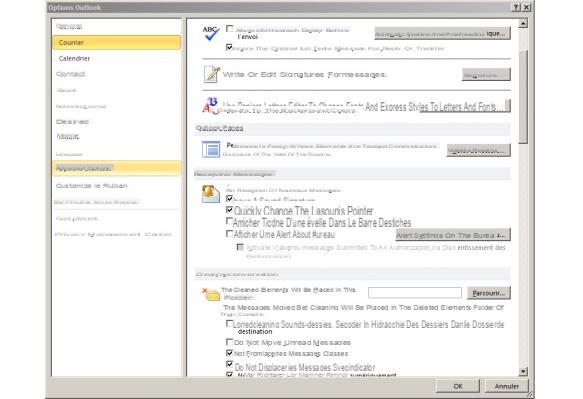Enable Do Not Move Unread Messages
Image resolution: width=583 pixels, height=399 pixels.
[229, 342]
